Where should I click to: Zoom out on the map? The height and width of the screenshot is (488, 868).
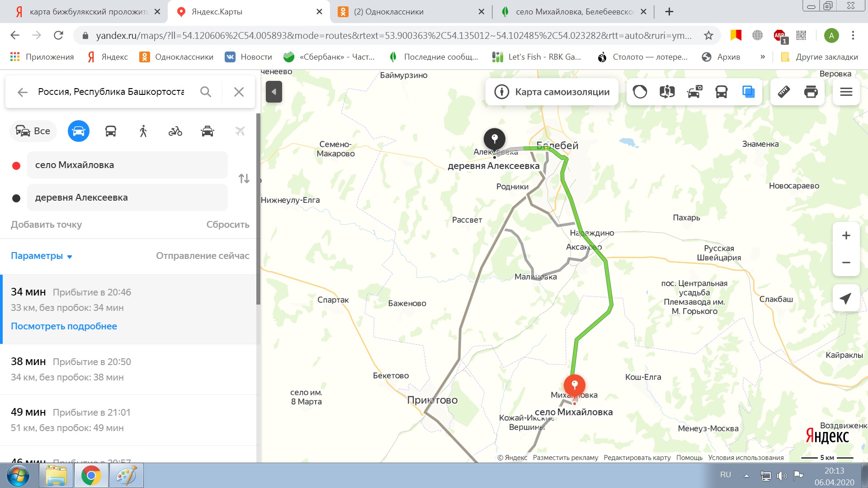(846, 263)
